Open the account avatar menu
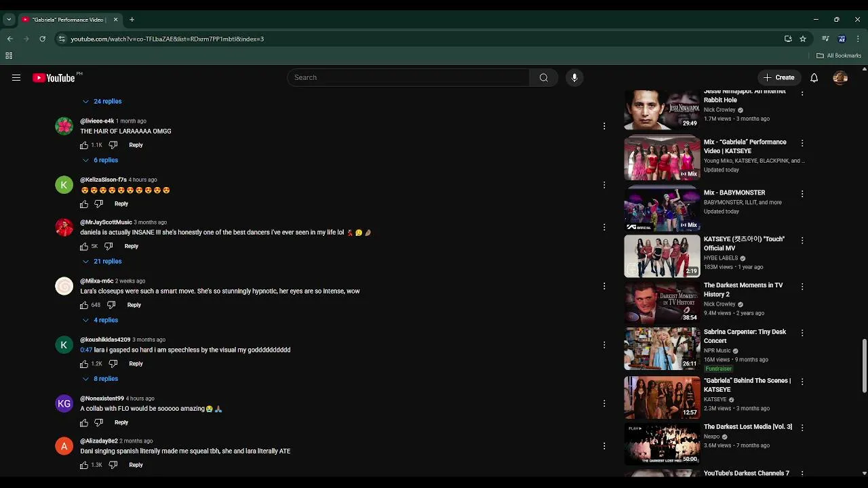 840,78
